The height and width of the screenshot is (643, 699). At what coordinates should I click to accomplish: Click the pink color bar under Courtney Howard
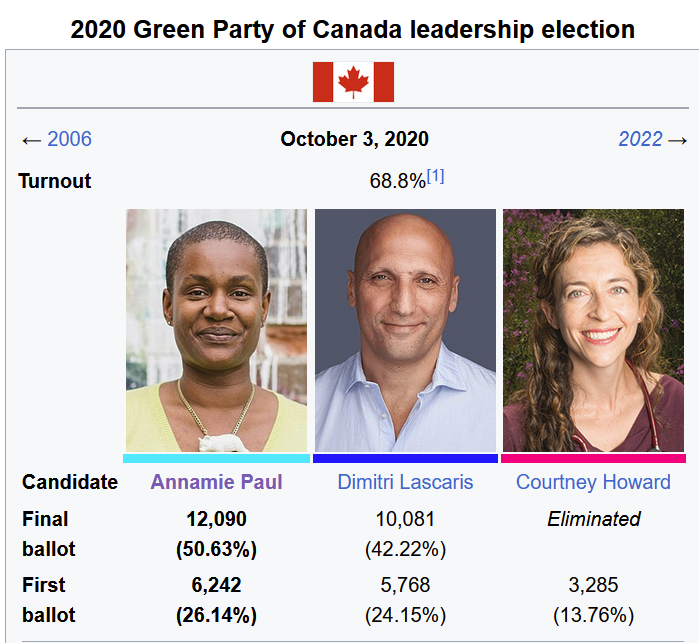click(x=593, y=458)
